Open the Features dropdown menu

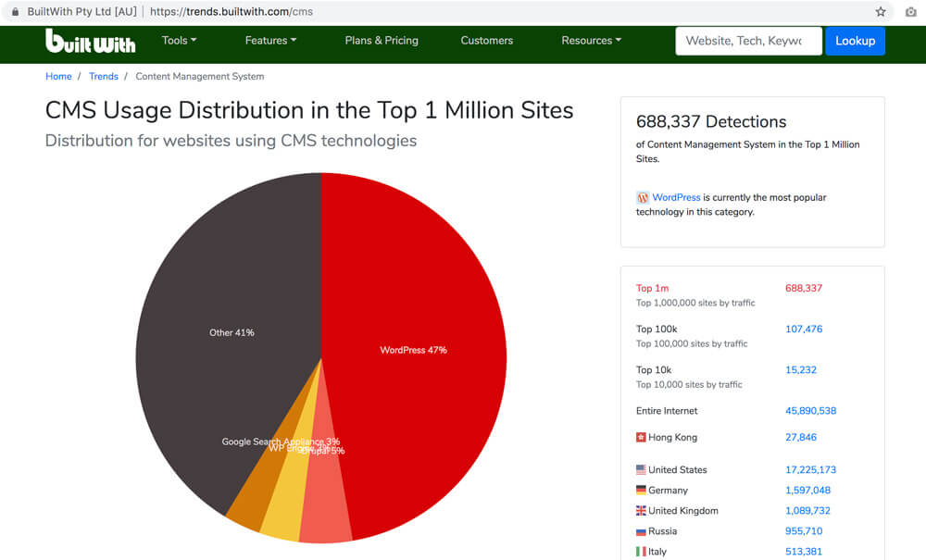pyautogui.click(x=270, y=40)
